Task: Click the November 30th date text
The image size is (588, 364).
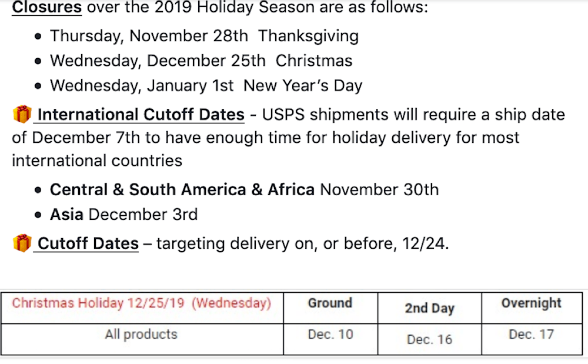Action: tap(379, 190)
